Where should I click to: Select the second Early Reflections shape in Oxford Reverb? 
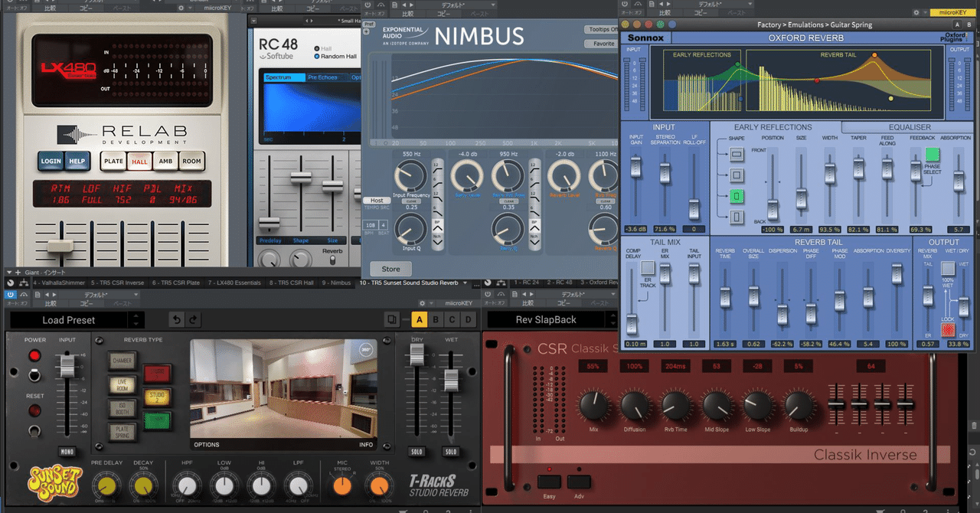(x=737, y=175)
